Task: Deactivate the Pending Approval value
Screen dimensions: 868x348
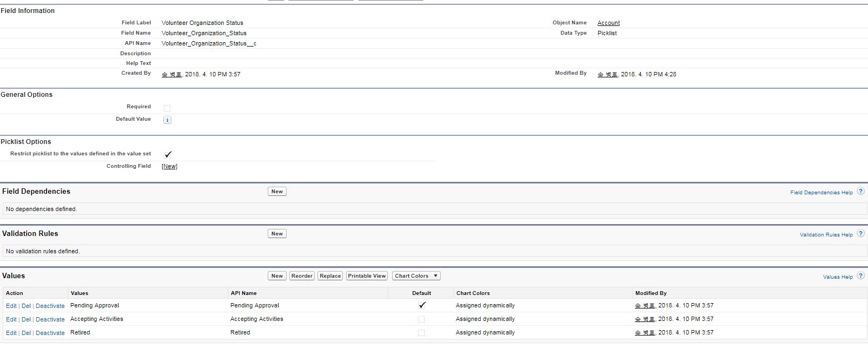Action: click(50, 306)
